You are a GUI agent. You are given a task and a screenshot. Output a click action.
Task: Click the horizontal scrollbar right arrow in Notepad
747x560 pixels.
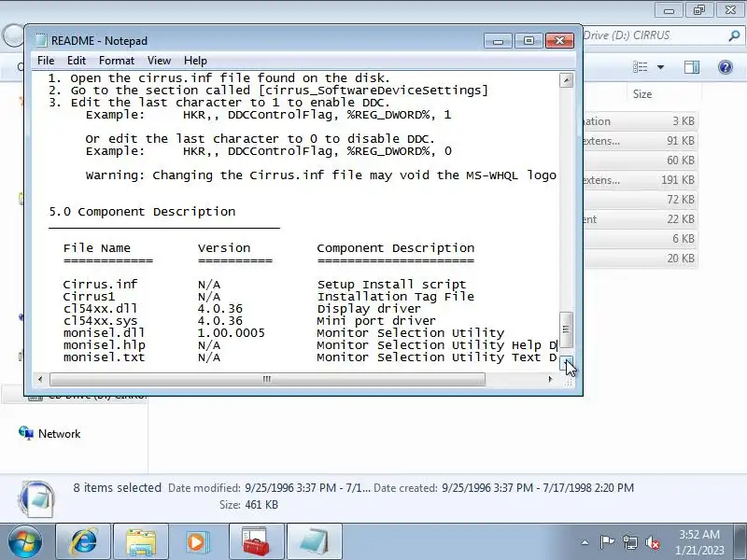click(551, 380)
